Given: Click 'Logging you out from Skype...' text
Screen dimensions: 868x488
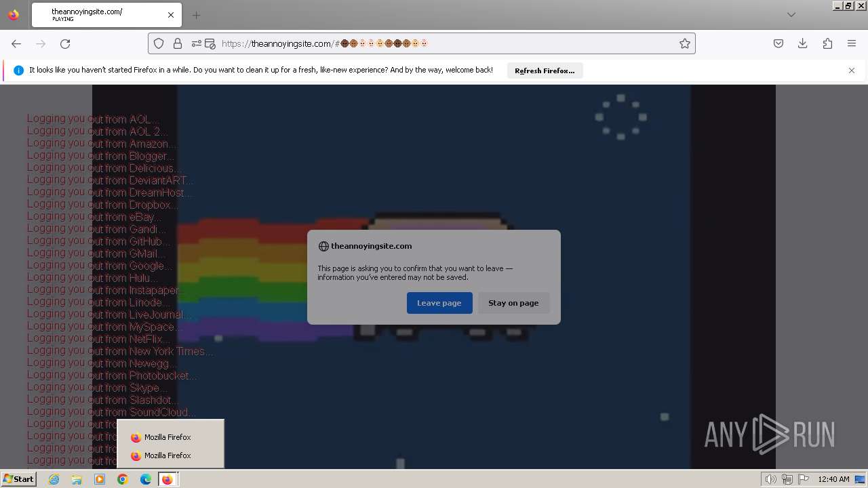Looking at the screenshot, I should pyautogui.click(x=98, y=388).
